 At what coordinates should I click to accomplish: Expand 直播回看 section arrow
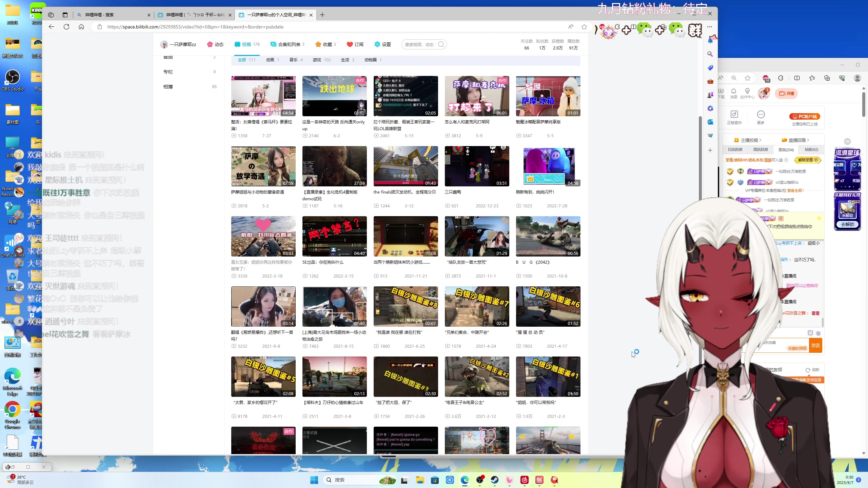(x=808, y=140)
